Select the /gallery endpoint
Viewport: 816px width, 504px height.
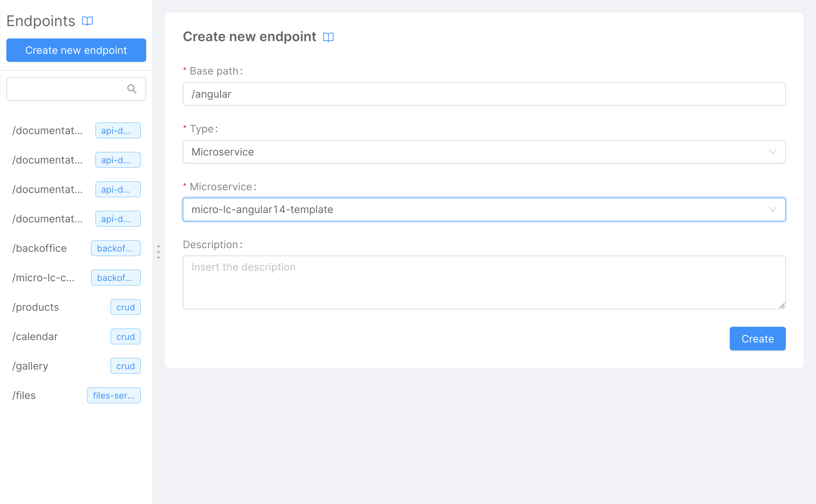(x=30, y=366)
